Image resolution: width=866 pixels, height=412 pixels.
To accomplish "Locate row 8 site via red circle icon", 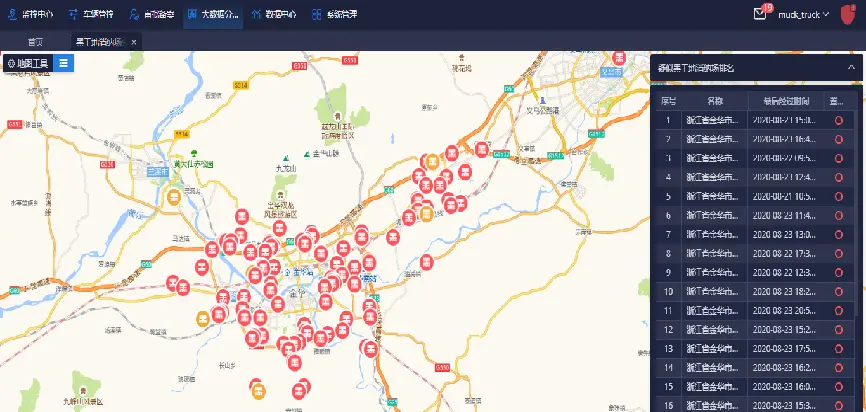I will [x=838, y=253].
